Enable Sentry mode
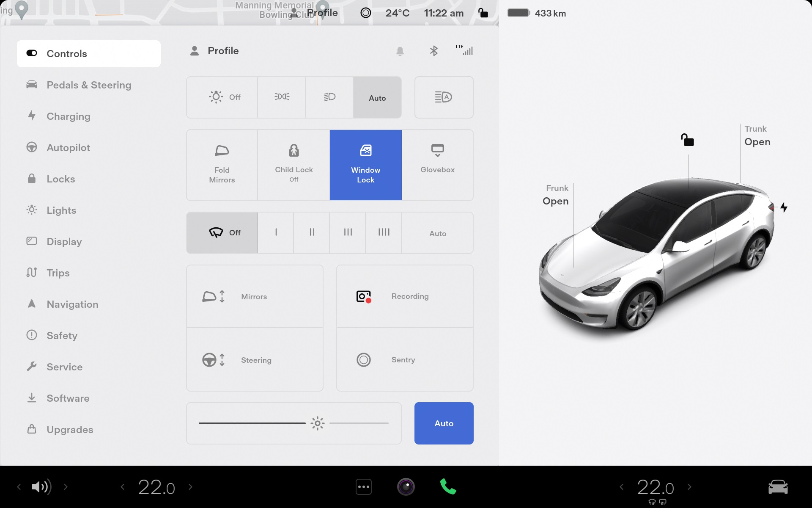Image resolution: width=812 pixels, height=508 pixels. click(x=404, y=360)
